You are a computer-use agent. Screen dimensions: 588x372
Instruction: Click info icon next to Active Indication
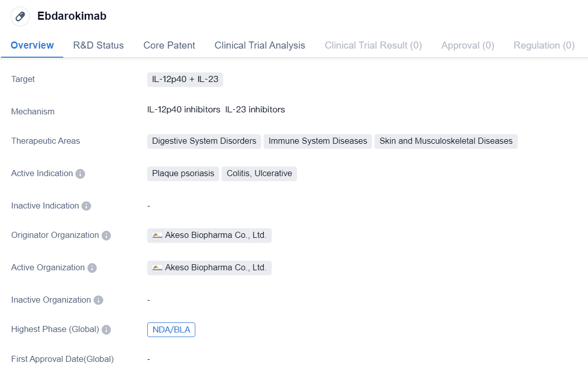point(80,174)
